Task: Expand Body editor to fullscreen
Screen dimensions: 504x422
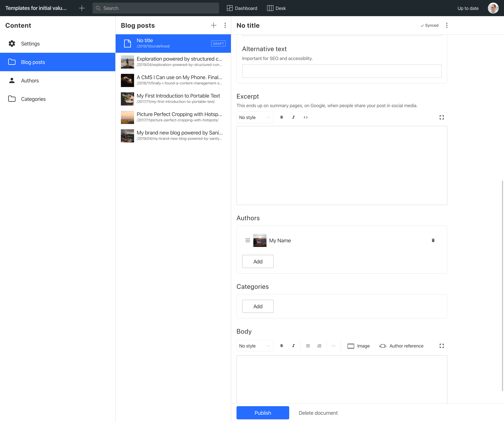Action: 442,346
